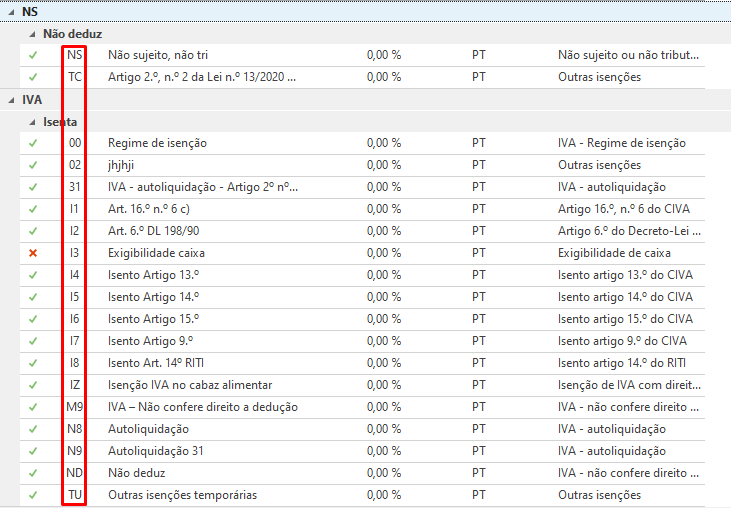Click the green checkmark on row TU
Image resolution: width=731 pixels, height=508 pixels.
(33, 495)
